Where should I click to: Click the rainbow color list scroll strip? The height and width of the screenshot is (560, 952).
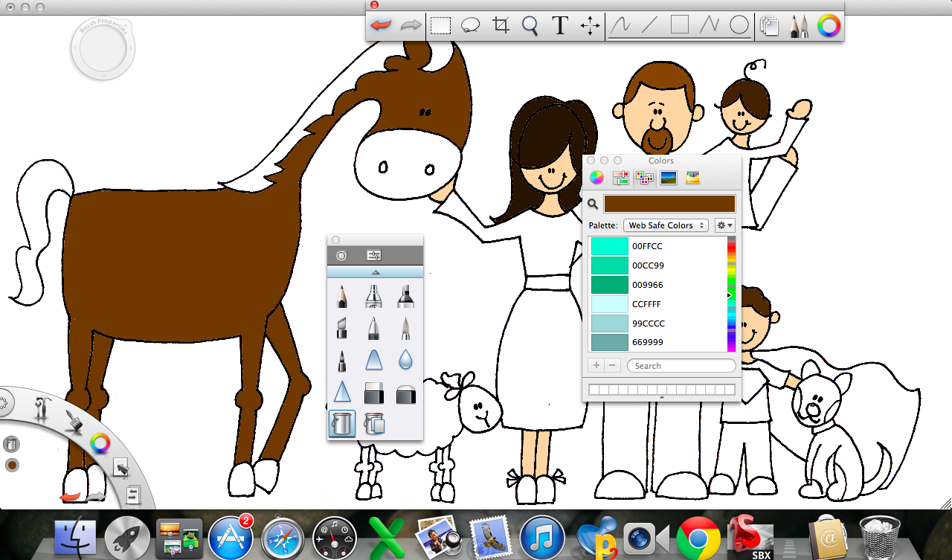pos(731,295)
